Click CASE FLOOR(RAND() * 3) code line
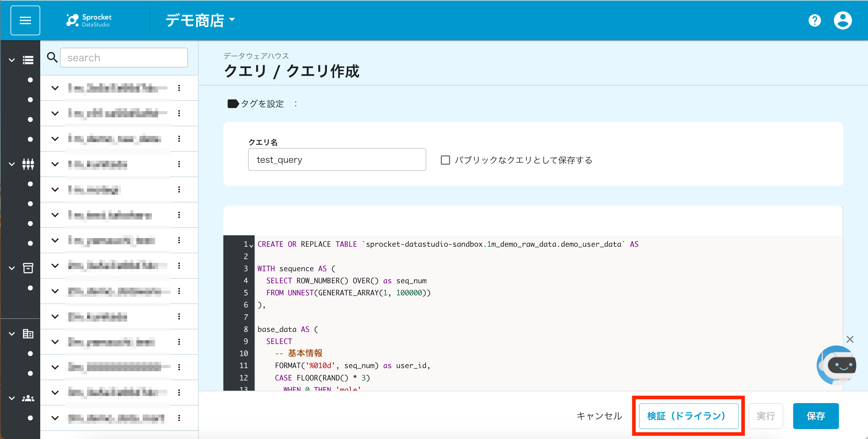Viewport: 868px width, 439px height. pos(322,378)
